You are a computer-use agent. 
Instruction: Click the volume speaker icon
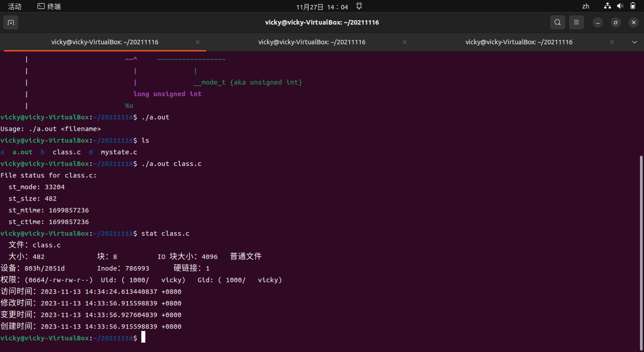click(620, 6)
